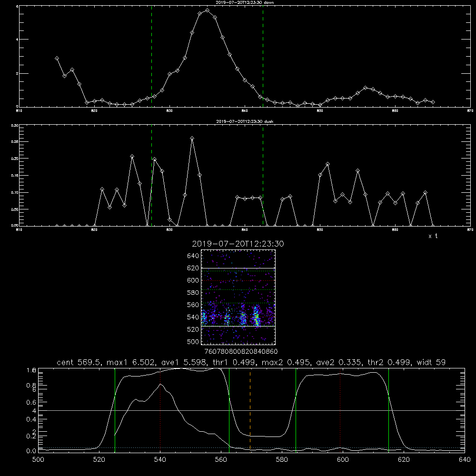Image resolution: width=476 pixels, height=476 pixels.
Task: Click the green vertical line near 615
Action: point(388,410)
